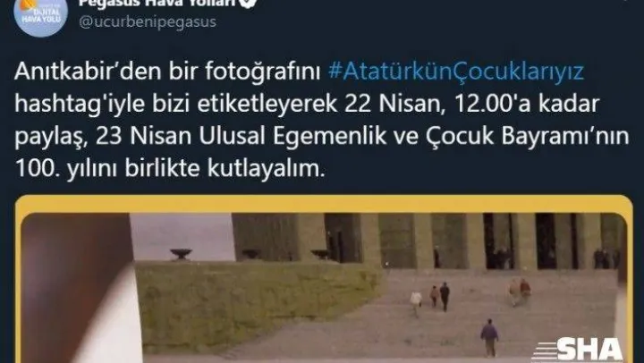Open the #AtatürkünÇocuklarıyız hashtag
Image resolution: width=644 pixels, height=363 pixels.
(x=456, y=72)
